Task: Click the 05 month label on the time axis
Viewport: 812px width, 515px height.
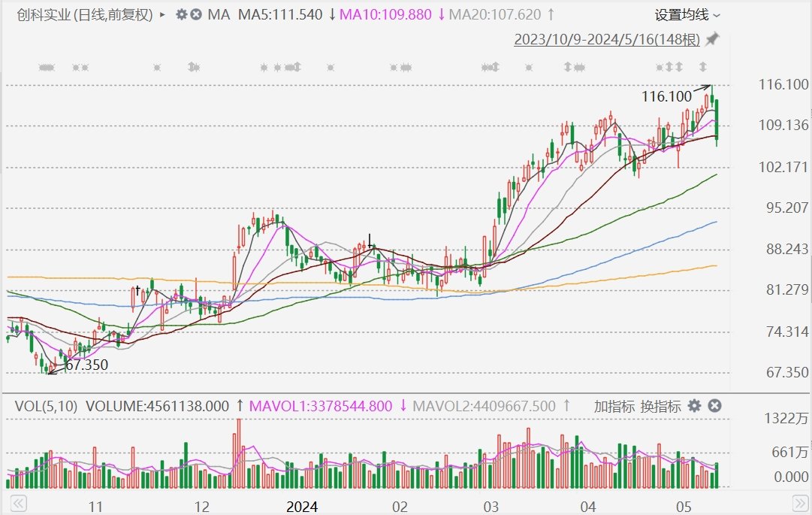Action: pyautogui.click(x=684, y=506)
